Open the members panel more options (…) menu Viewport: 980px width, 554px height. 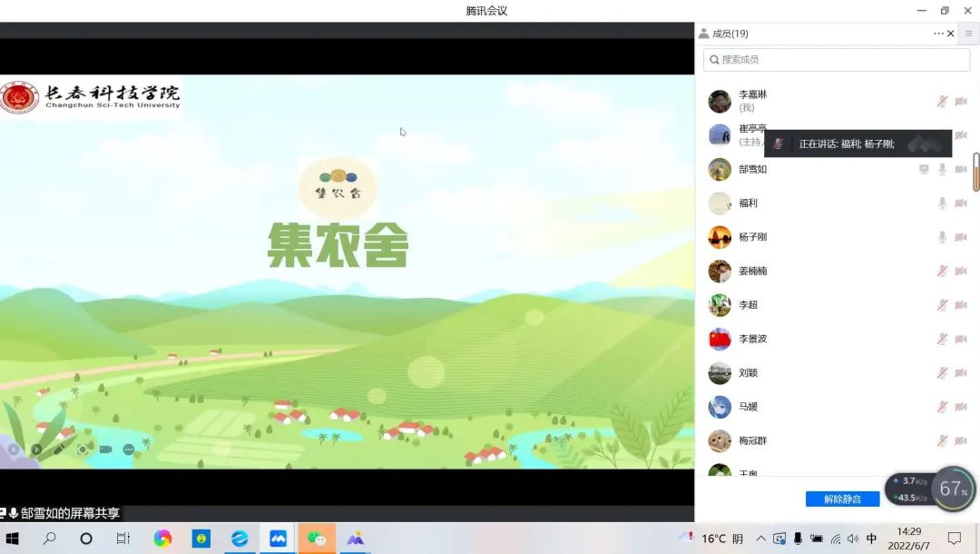pyautogui.click(x=938, y=34)
